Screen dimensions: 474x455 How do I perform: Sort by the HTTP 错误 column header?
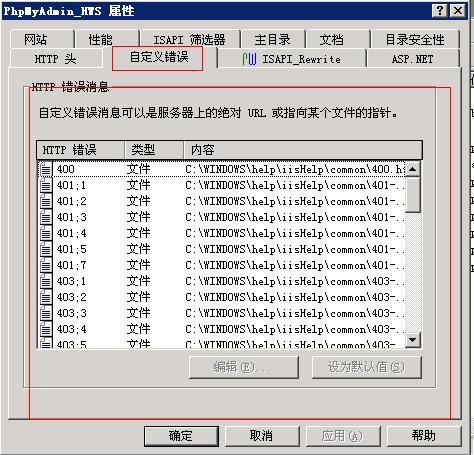80,150
